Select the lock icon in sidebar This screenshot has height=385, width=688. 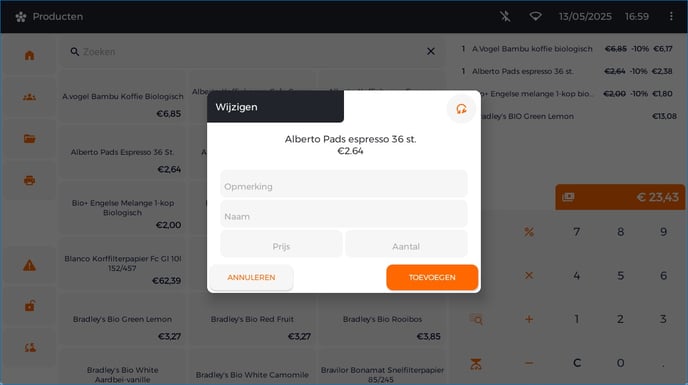(29, 306)
